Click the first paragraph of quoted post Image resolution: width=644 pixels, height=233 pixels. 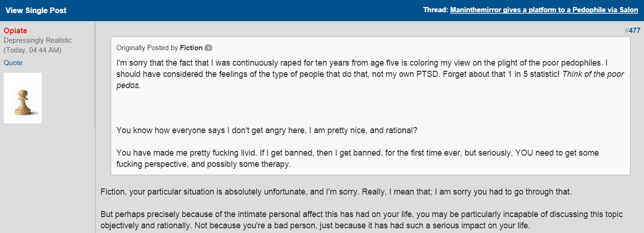tap(370, 74)
